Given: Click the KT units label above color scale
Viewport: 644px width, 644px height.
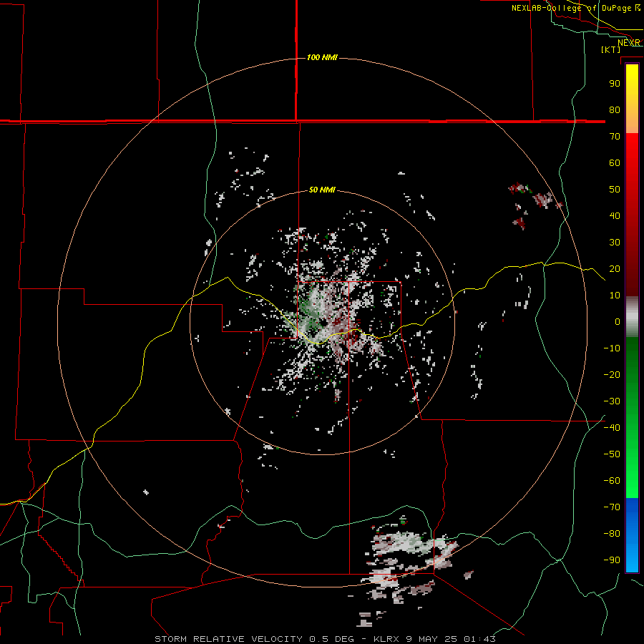Looking at the screenshot, I should coord(611,49).
